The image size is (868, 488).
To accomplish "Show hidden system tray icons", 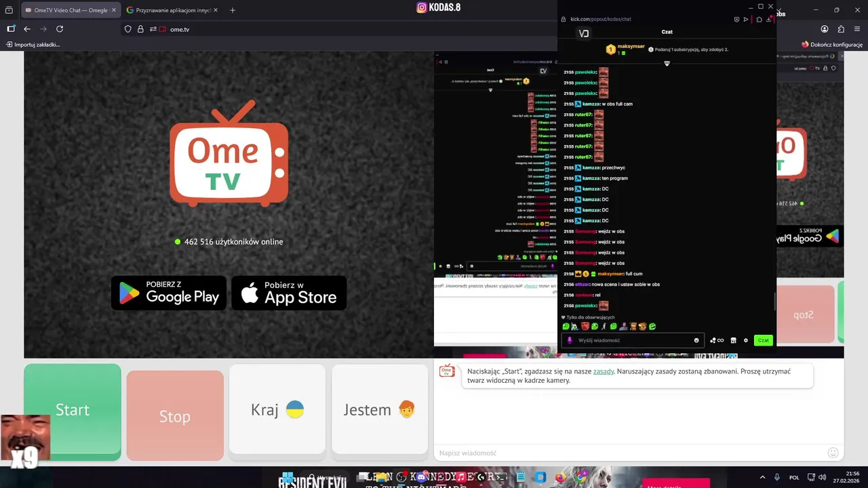I will (764, 477).
